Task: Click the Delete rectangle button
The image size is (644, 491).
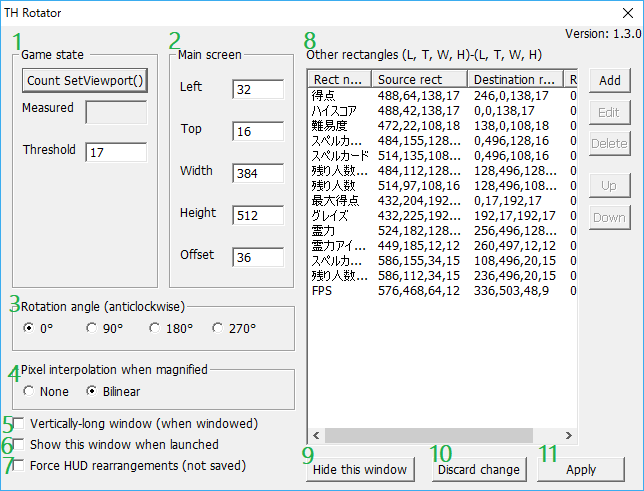Action: 610,143
